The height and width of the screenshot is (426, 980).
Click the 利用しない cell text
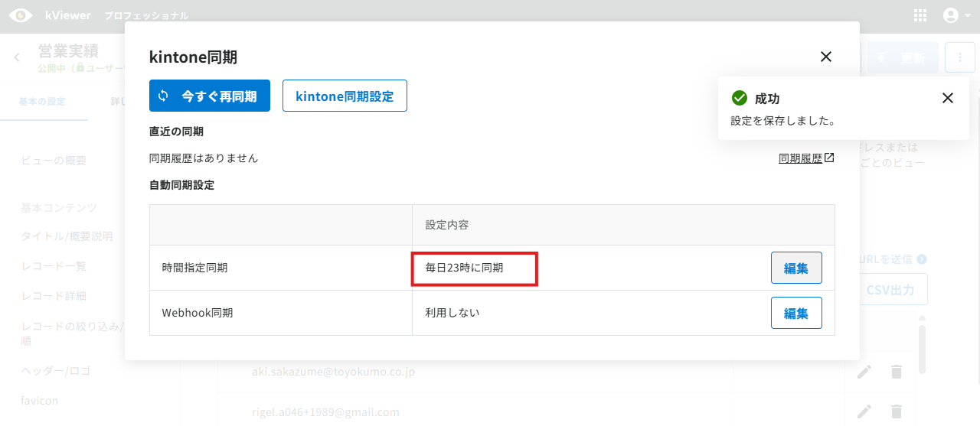[452, 313]
